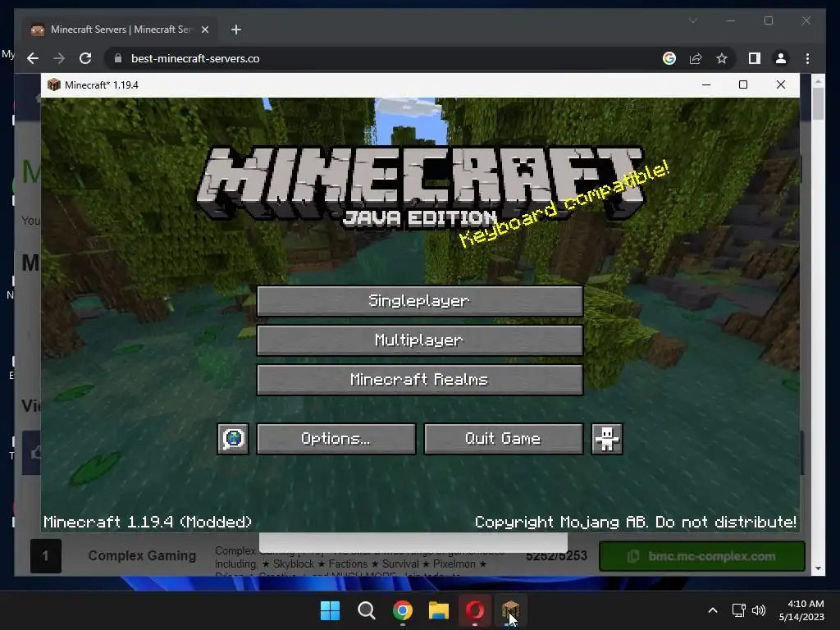Reload the best-minecraft-servers page
Image resolution: width=840 pixels, height=630 pixels.
[85, 58]
